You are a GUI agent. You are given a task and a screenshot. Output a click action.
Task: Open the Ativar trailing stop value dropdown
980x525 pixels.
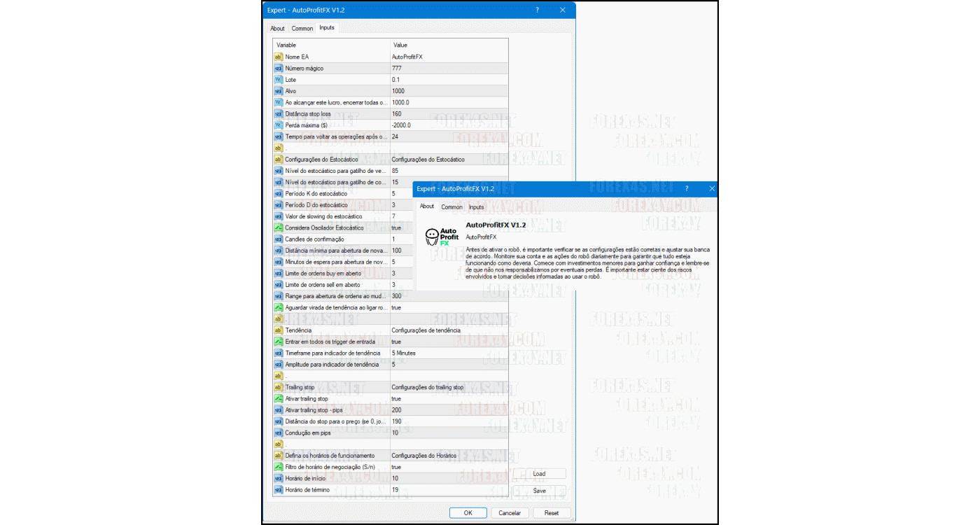coord(396,399)
